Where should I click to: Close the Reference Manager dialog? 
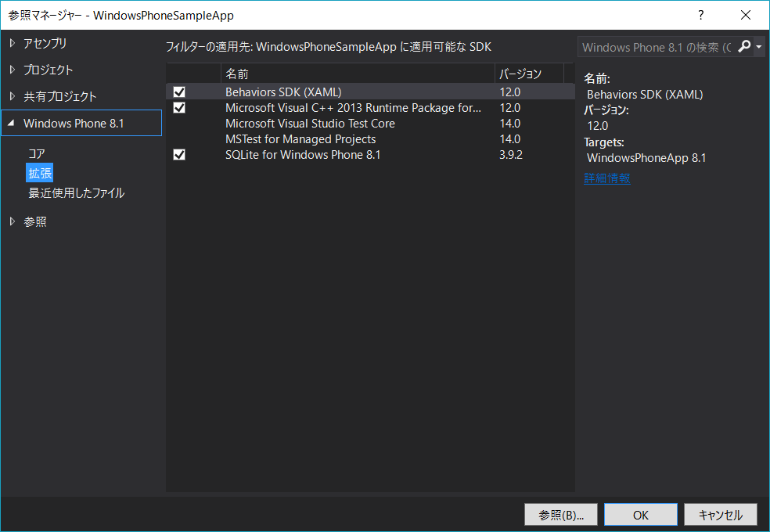pyautogui.click(x=746, y=15)
